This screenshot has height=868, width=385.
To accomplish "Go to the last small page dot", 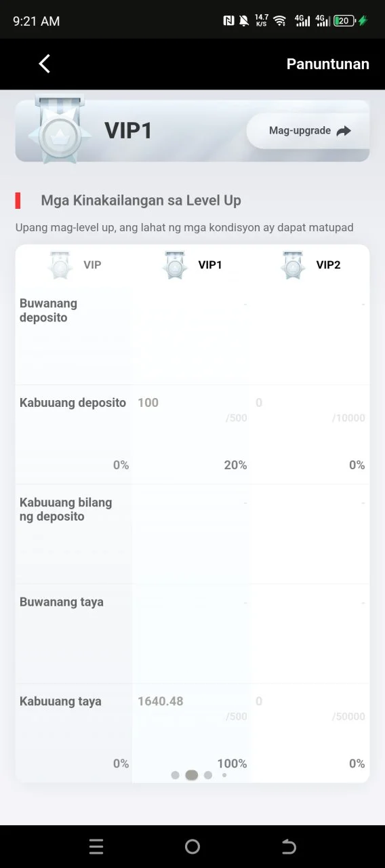I will [224, 774].
